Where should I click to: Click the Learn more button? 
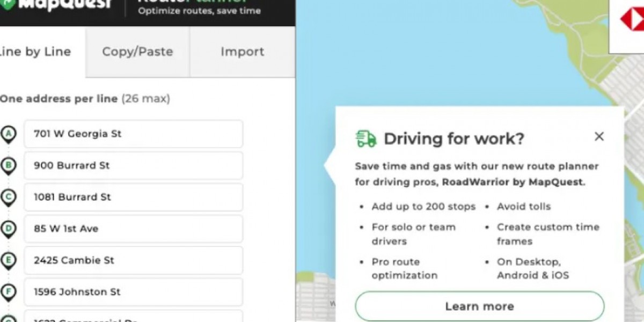tap(479, 306)
